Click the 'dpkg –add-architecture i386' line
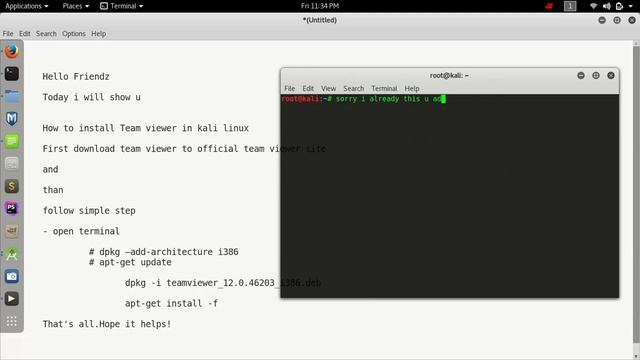Screen dimensions: 640x360 tap(164, 252)
